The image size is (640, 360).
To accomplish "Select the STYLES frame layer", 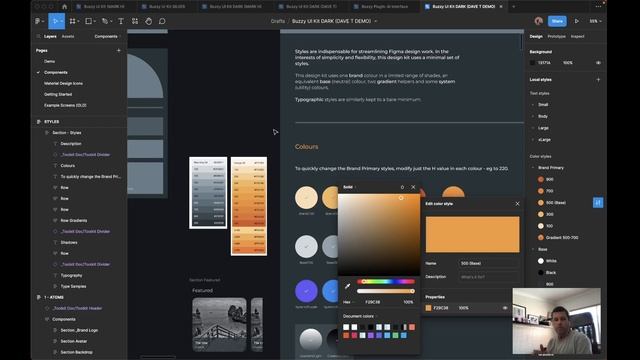I will point(51,122).
